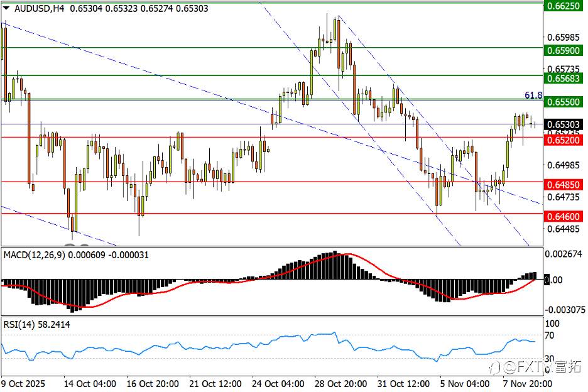Image resolution: width=588 pixels, height=392 pixels.
Task: Select the current price label 0.65303
Action: point(563,124)
